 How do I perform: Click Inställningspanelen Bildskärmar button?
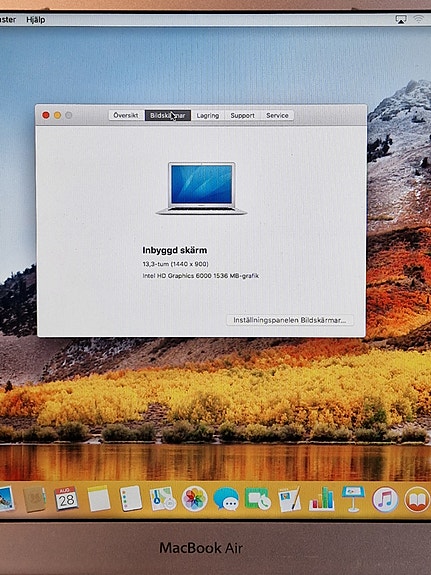click(290, 320)
